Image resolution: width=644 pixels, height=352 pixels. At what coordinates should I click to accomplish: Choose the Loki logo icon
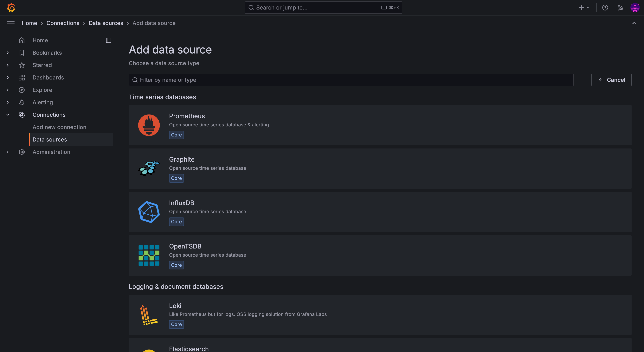(x=149, y=315)
